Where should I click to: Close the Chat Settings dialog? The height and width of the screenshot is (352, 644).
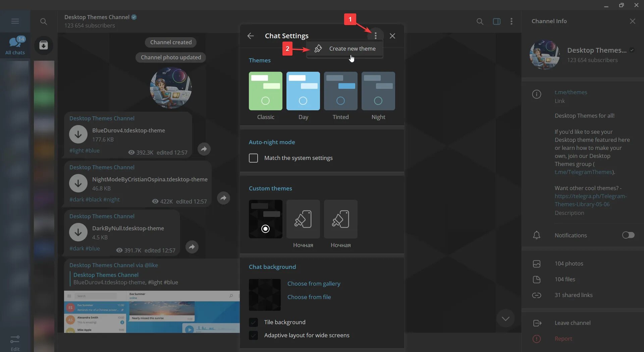(392, 36)
